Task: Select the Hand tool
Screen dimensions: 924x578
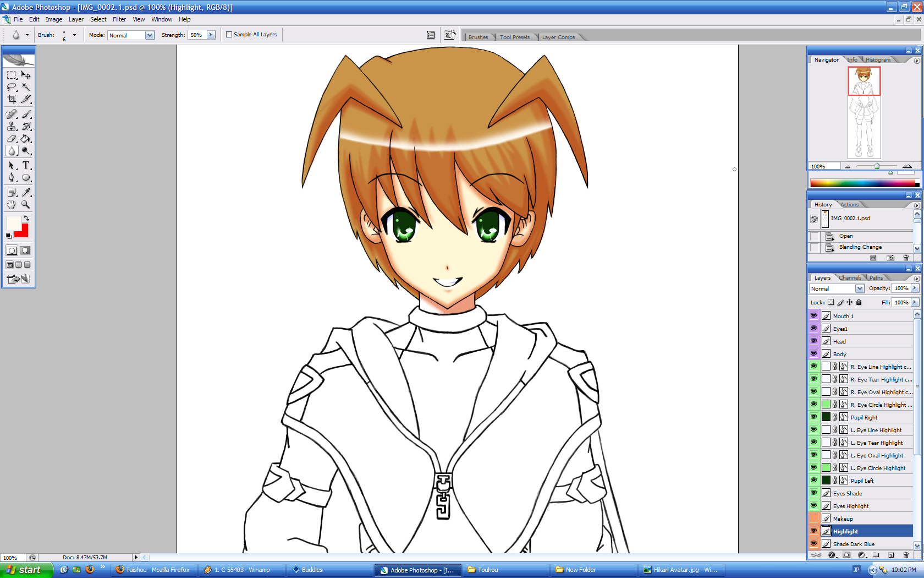Action: [12, 204]
